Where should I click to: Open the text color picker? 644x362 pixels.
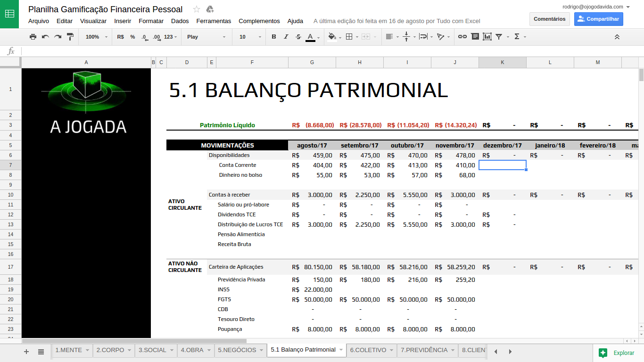310,37
